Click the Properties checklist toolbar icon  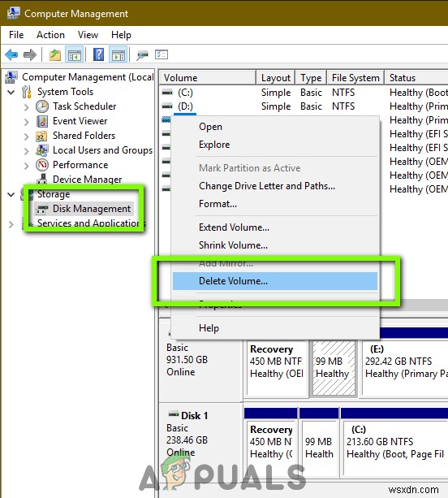click(x=162, y=54)
